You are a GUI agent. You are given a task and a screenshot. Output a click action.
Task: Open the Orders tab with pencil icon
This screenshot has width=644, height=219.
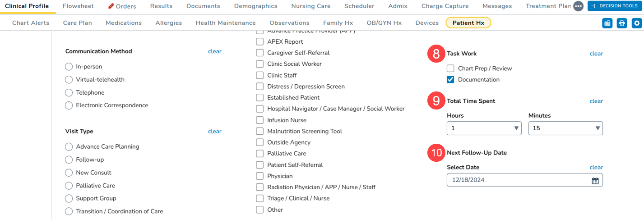point(122,6)
